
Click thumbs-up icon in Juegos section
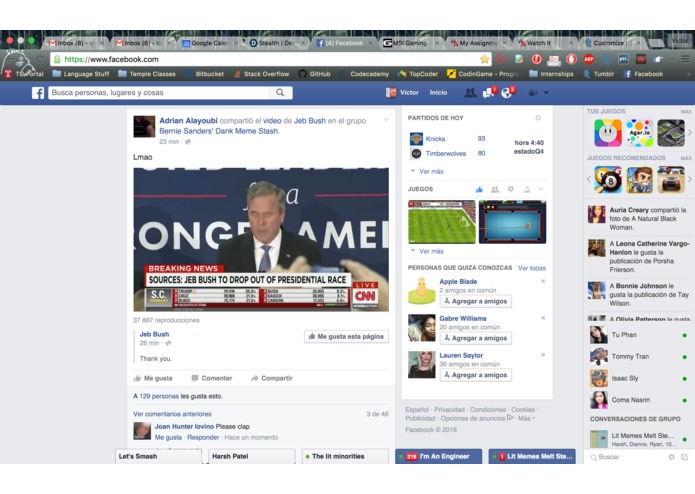pos(479,189)
